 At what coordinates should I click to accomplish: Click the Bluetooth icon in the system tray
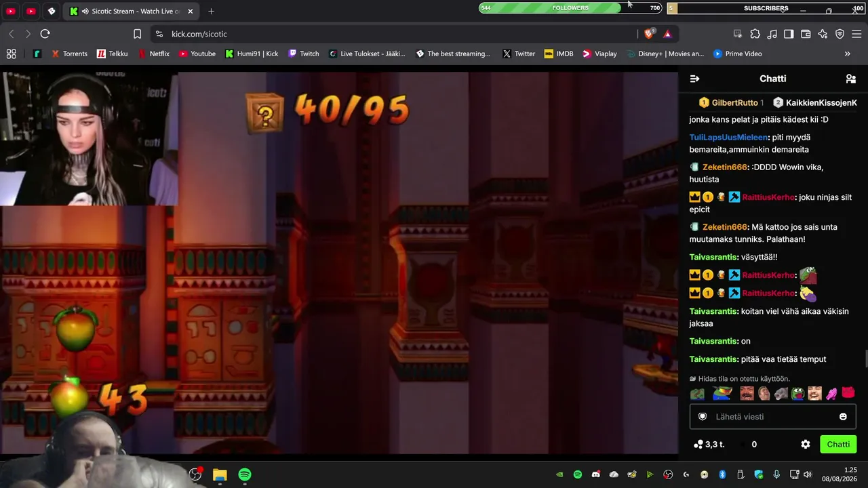[x=722, y=474]
